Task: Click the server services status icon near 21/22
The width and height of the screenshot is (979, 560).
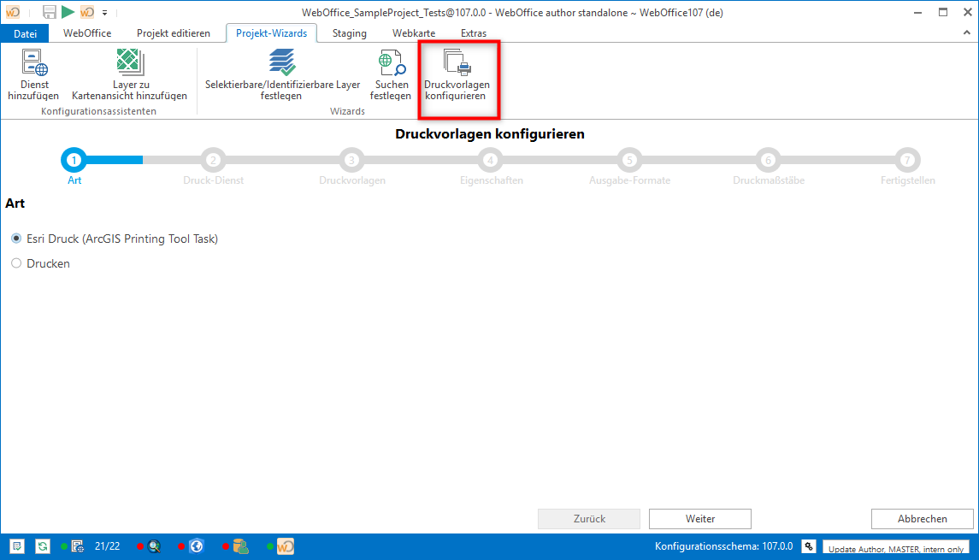Action: [x=78, y=547]
